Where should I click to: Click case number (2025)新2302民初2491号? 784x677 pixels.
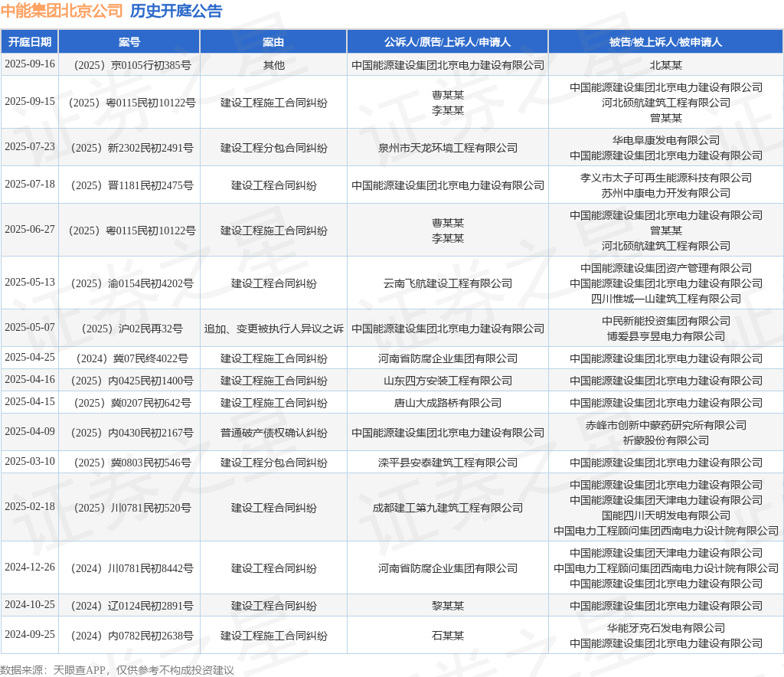[129, 148]
